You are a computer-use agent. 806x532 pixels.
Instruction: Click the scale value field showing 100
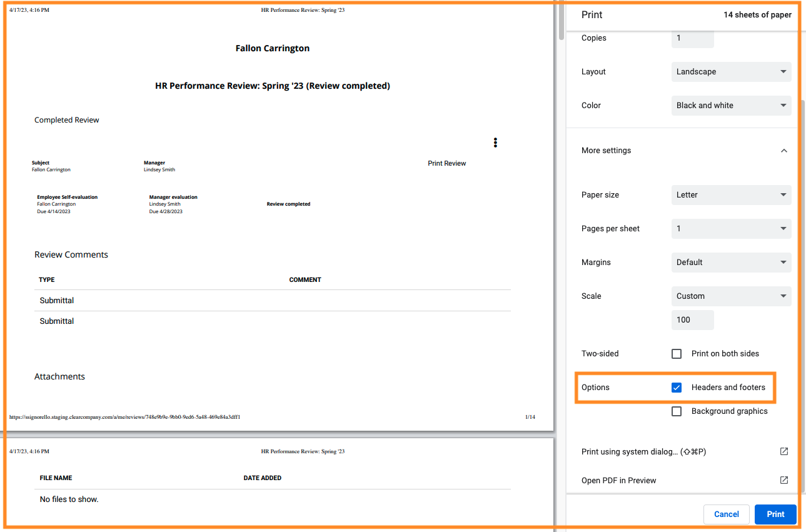point(692,320)
